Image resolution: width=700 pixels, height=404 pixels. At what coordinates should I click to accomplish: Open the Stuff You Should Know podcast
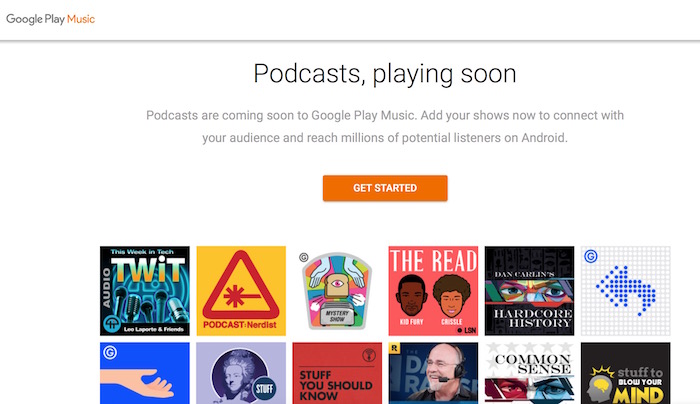[x=337, y=372]
